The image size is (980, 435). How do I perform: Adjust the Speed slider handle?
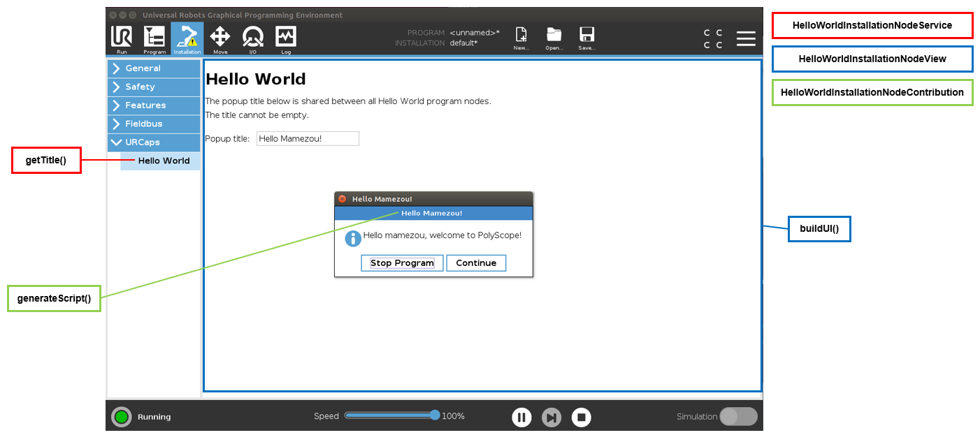click(x=435, y=415)
